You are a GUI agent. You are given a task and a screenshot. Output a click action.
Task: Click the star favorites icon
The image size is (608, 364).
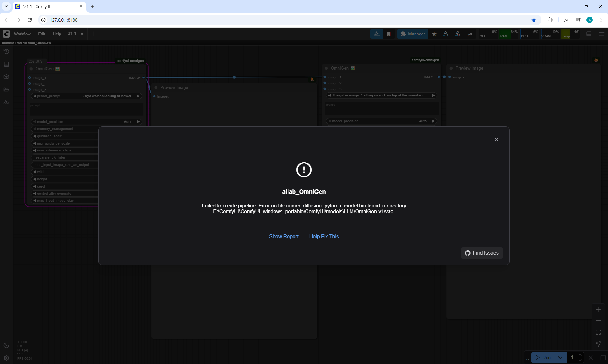click(434, 34)
